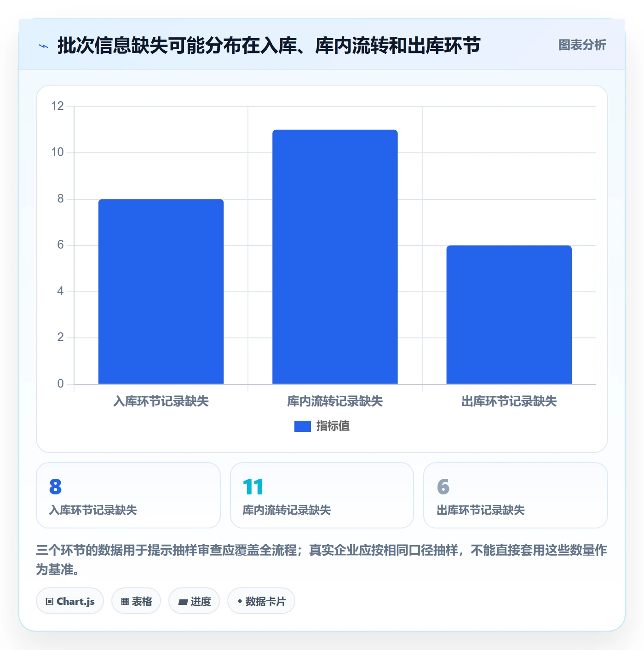Click the 指标值 legend text
Viewport: 644px width, 650px height.
333,426
